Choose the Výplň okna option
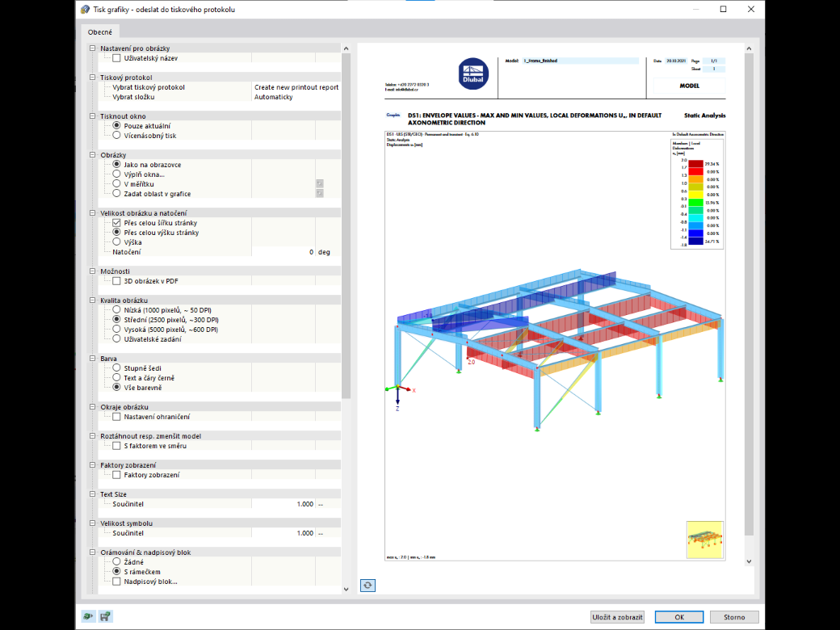840x630 pixels. click(116, 174)
